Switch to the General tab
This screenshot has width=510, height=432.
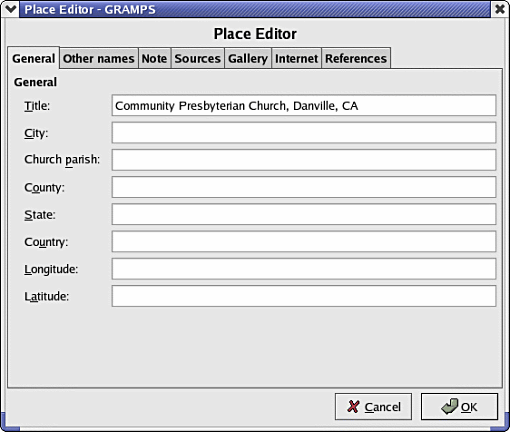point(33,58)
